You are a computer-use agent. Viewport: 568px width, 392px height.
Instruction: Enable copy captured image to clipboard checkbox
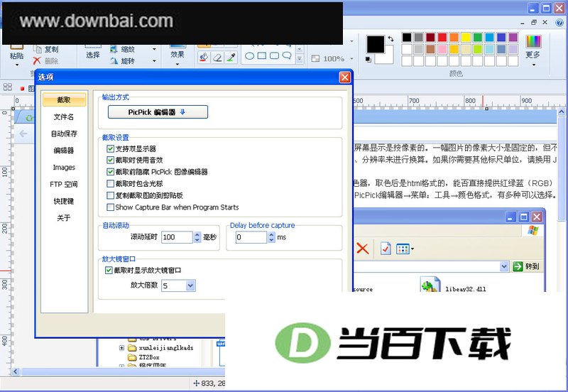click(111, 195)
